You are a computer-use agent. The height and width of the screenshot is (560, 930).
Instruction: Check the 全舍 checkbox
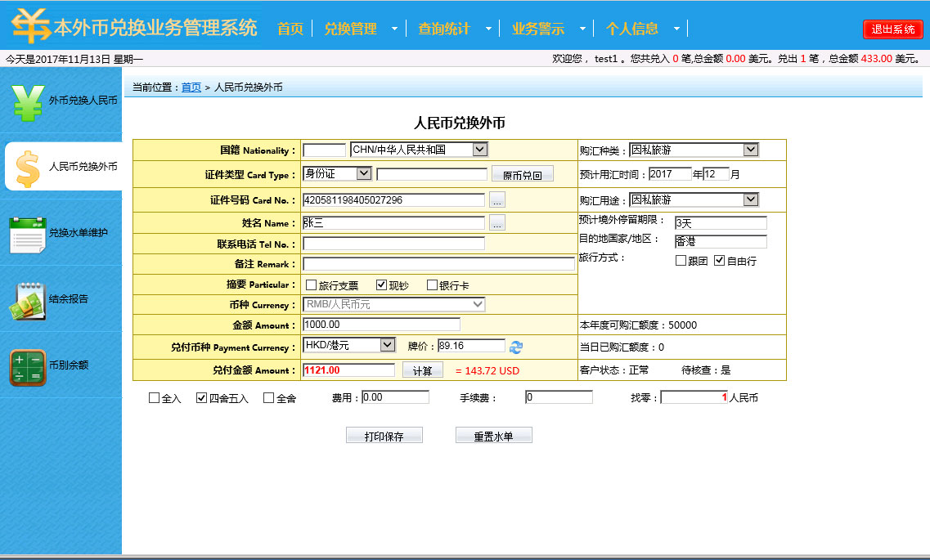point(268,397)
